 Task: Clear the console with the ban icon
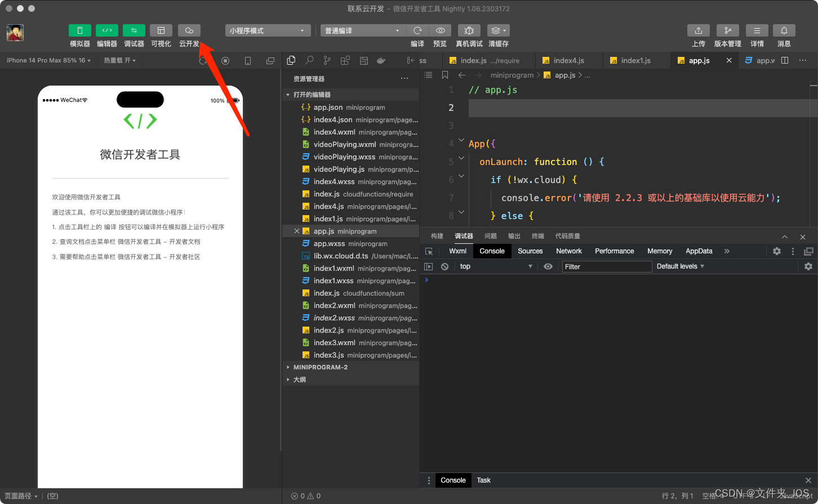point(444,266)
